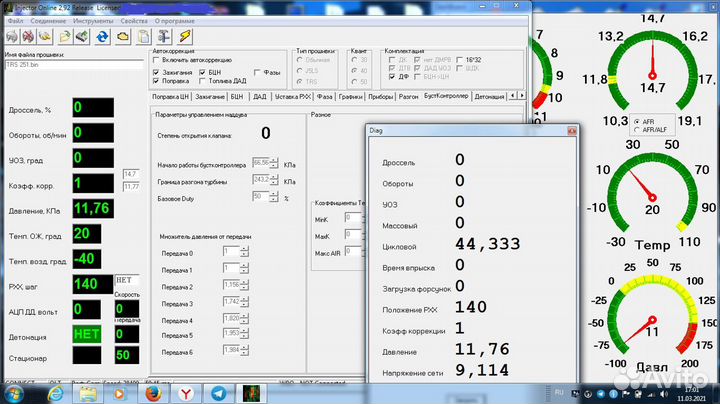Viewport: 720px width, 404px height.
Task: Open Yandex Browser from the taskbar
Action: 186,394
